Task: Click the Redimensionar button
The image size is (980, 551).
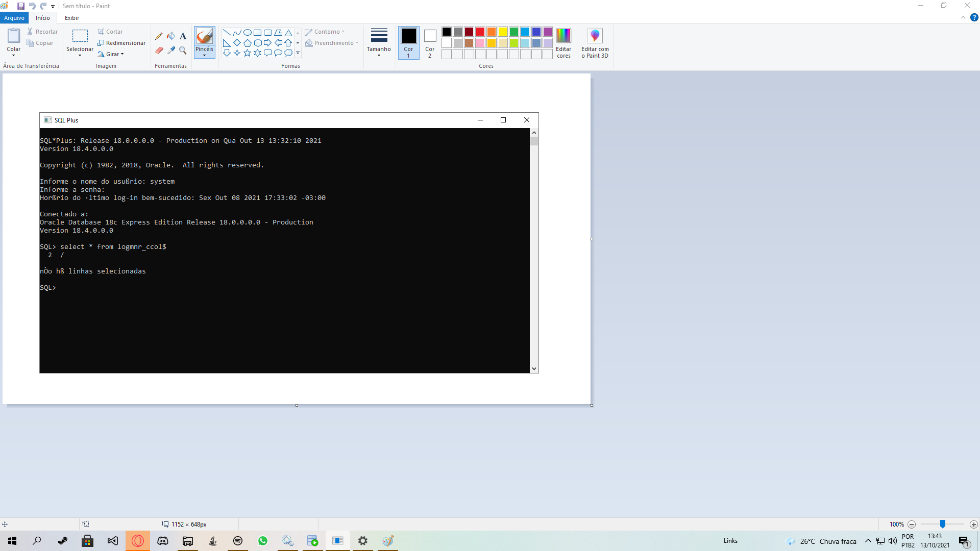Action: coord(121,43)
